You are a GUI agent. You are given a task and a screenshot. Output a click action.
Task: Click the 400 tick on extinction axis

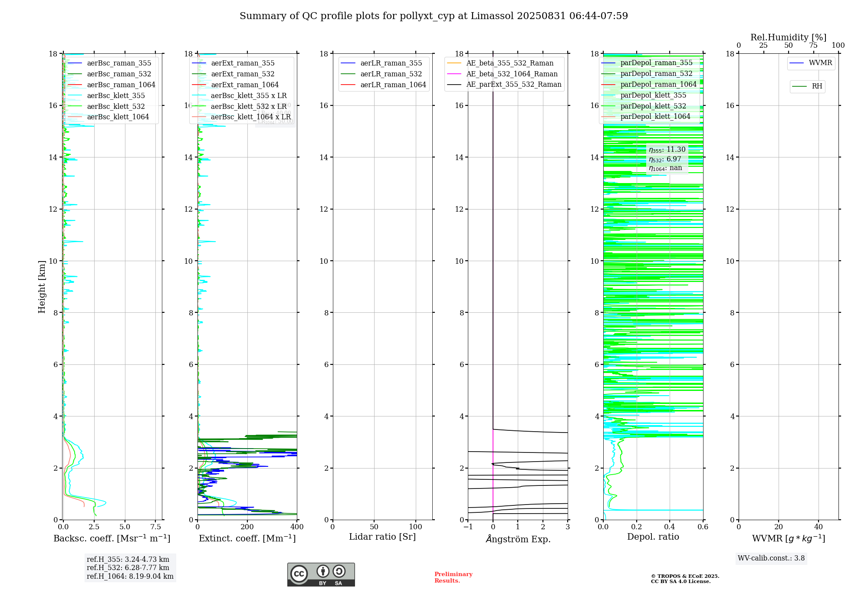tap(297, 527)
